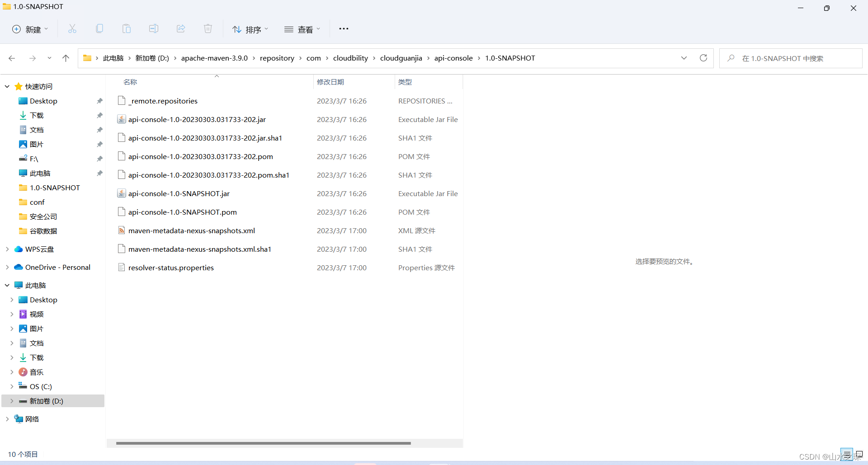Viewport: 868px width, 465px height.
Task: Go up one folder level
Action: (x=66, y=58)
